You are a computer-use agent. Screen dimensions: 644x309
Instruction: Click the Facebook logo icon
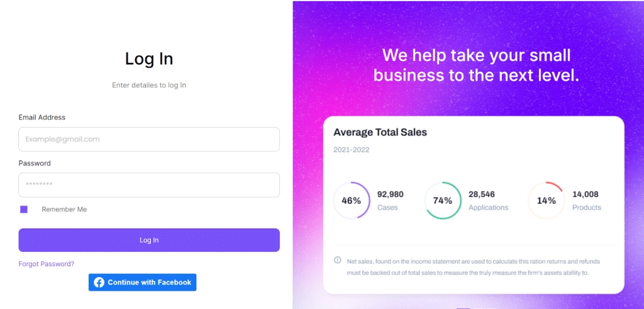pos(99,283)
